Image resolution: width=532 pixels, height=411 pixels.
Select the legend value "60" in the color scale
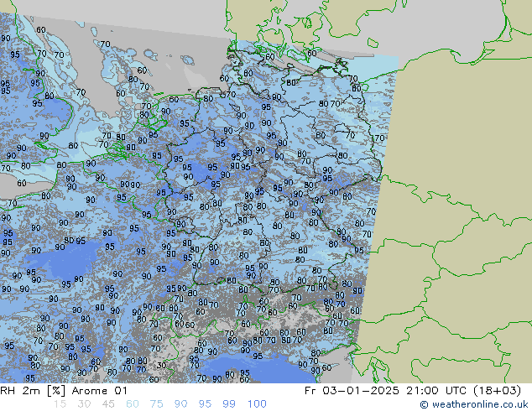(x=133, y=404)
